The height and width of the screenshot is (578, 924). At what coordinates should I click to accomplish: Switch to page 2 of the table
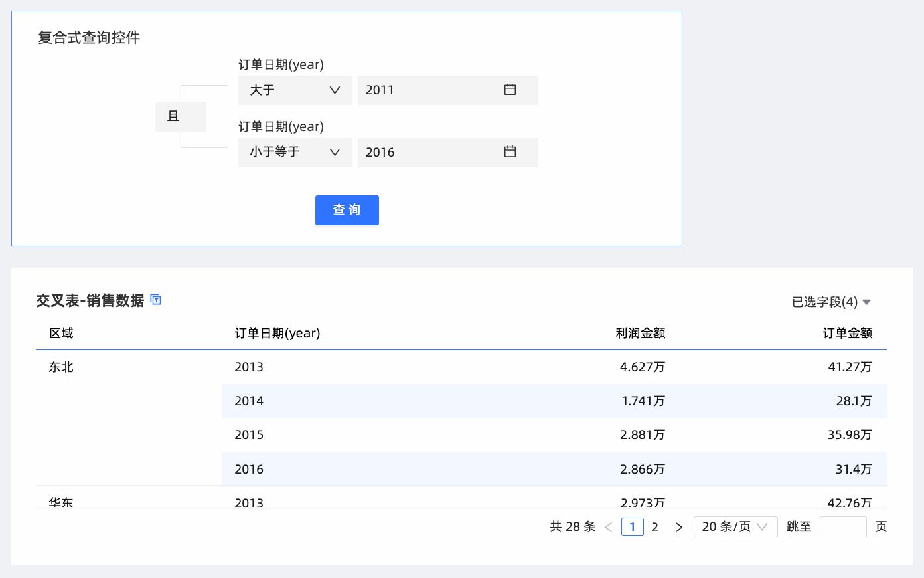click(654, 527)
